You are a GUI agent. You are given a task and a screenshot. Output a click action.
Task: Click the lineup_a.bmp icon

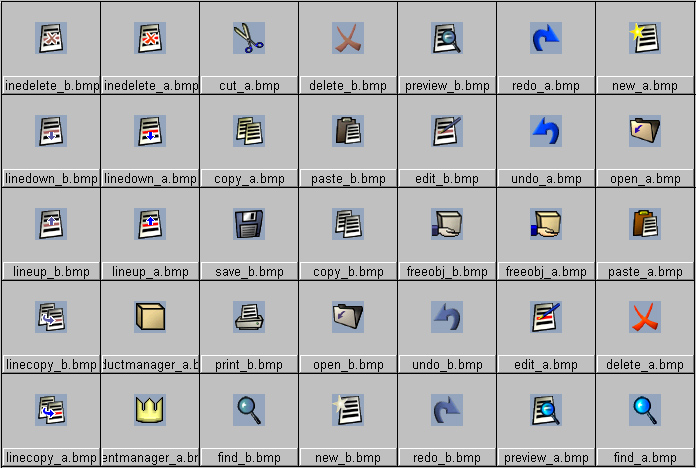[150, 224]
